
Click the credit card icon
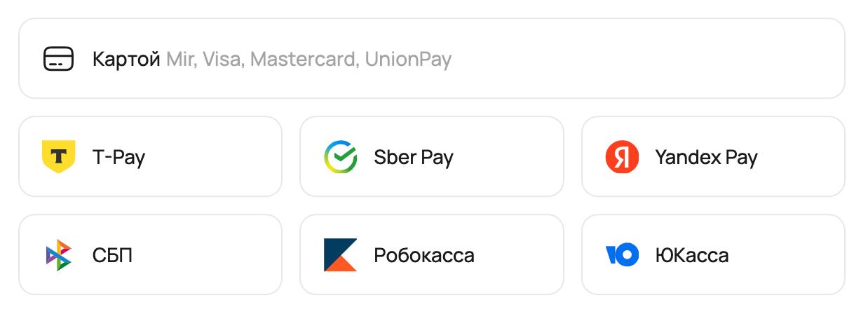tap(58, 59)
